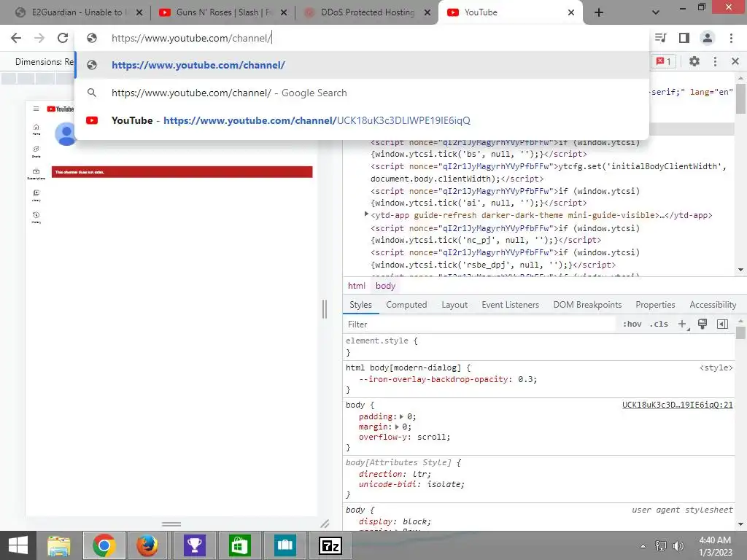Switch to the Guns N' Roses tab

[217, 12]
